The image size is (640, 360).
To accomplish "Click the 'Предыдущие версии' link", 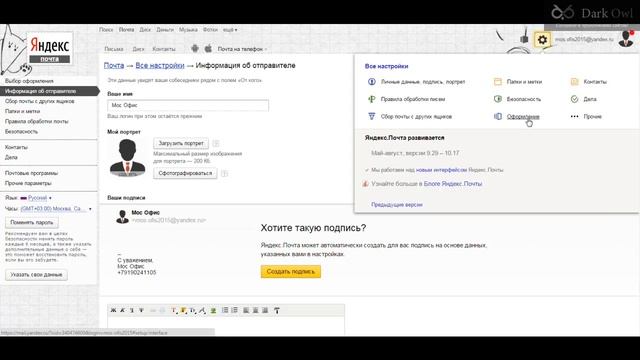I will 397,204.
